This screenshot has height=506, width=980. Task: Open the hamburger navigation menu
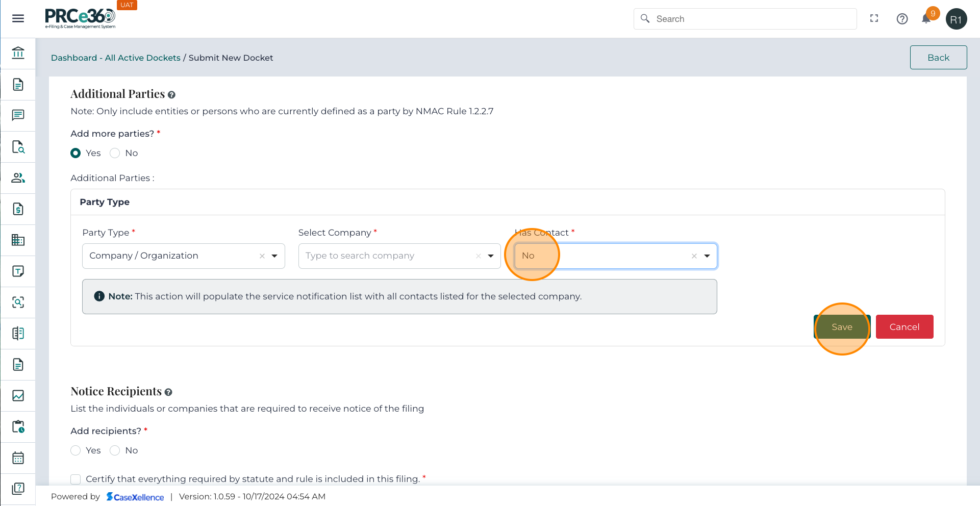click(x=18, y=19)
